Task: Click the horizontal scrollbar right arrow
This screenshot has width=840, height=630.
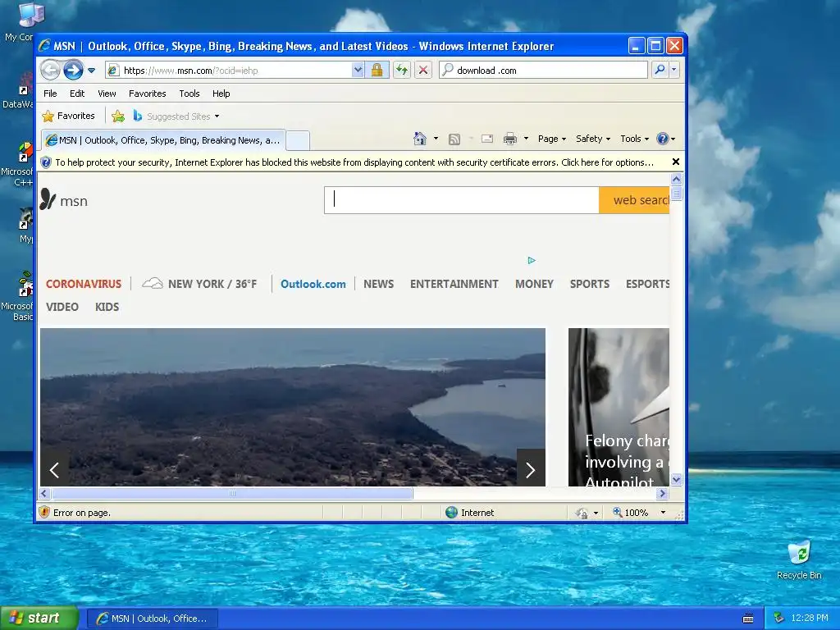Action: click(663, 493)
